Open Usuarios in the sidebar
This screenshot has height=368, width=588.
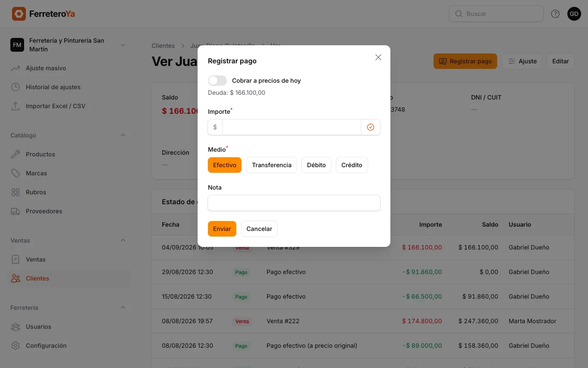69,327
